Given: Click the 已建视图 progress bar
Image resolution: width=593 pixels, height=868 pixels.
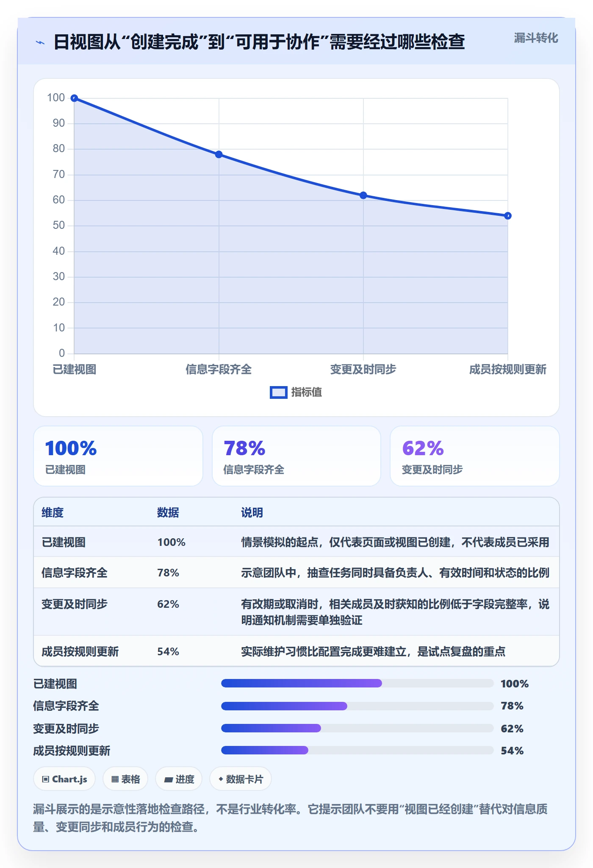Looking at the screenshot, I should tap(357, 683).
